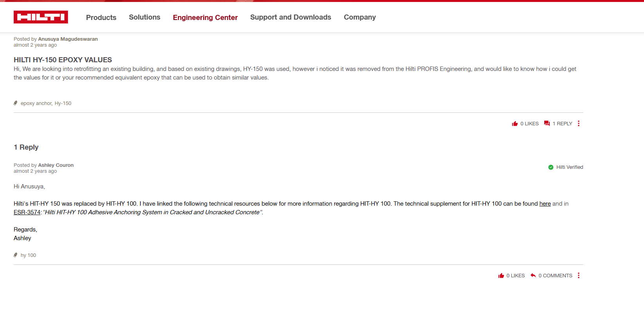This screenshot has height=311, width=644.
Task: Follow the 'here' technical supplement link
Action: pyautogui.click(x=545, y=204)
